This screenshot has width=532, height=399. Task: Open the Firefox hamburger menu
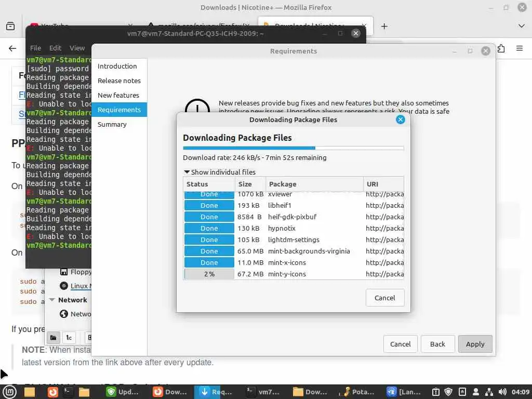(x=520, y=48)
